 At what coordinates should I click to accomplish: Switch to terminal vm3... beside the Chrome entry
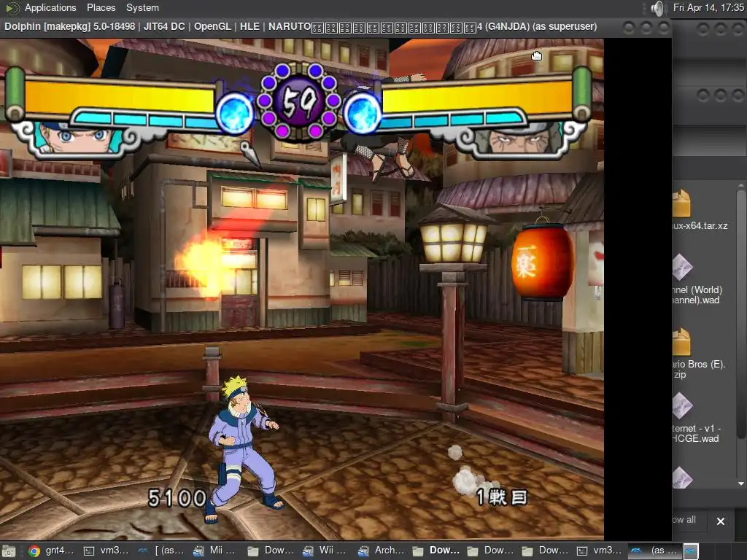pyautogui.click(x=106, y=551)
